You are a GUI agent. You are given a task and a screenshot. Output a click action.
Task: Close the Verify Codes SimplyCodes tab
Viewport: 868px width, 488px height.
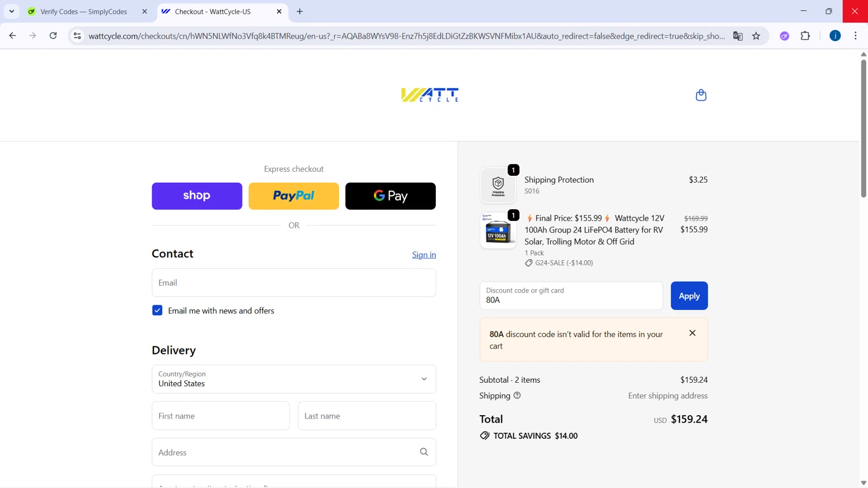coord(145,12)
